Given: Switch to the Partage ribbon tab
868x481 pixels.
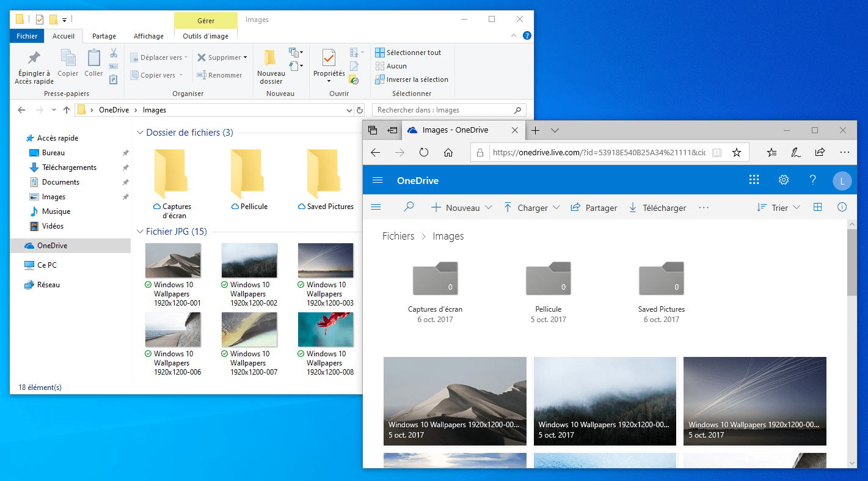Looking at the screenshot, I should (x=104, y=36).
